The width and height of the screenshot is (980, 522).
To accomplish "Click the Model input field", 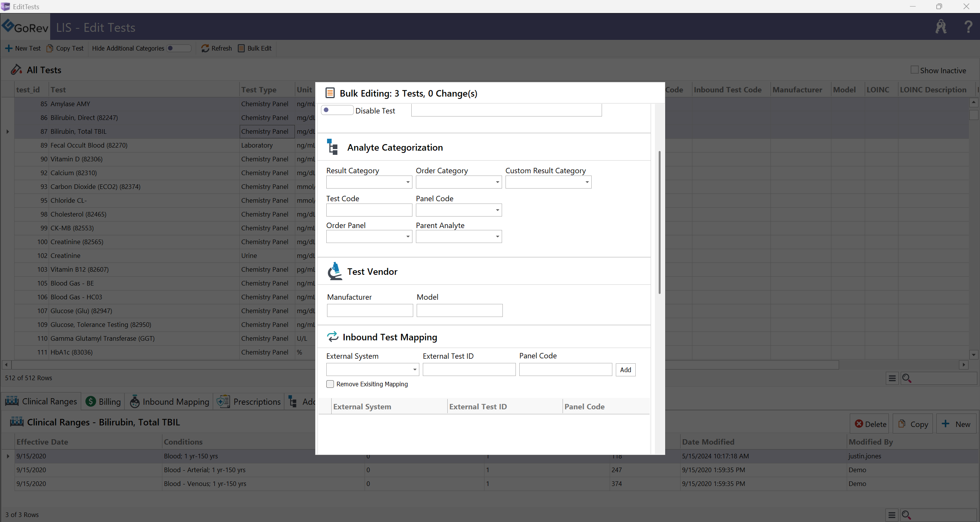I will [x=460, y=310].
